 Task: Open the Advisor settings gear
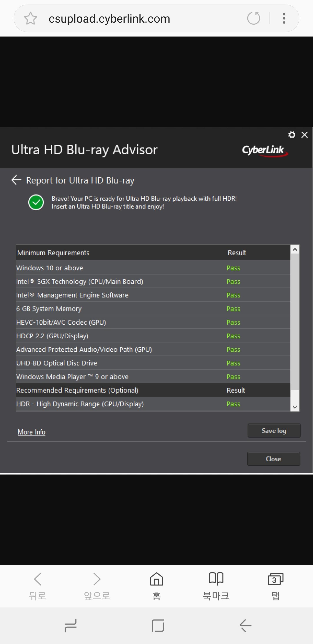pyautogui.click(x=291, y=135)
